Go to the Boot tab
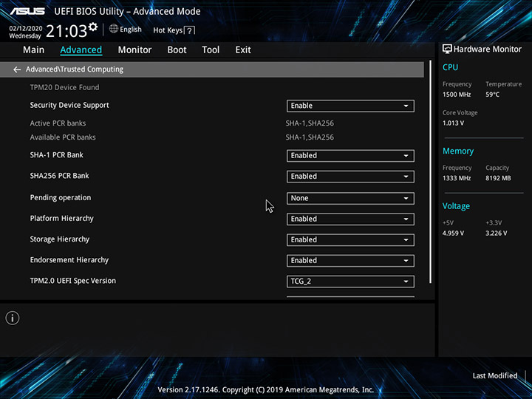The height and width of the screenshot is (399, 532). click(x=177, y=50)
